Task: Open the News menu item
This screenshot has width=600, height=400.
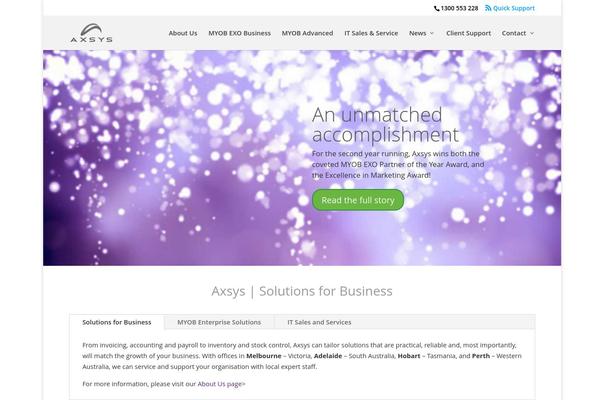Action: point(417,33)
